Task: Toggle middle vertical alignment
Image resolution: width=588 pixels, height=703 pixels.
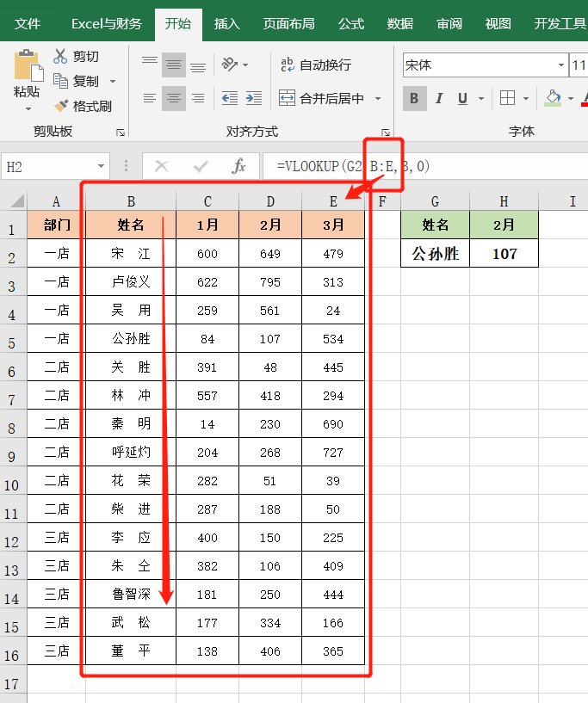Action: click(174, 65)
